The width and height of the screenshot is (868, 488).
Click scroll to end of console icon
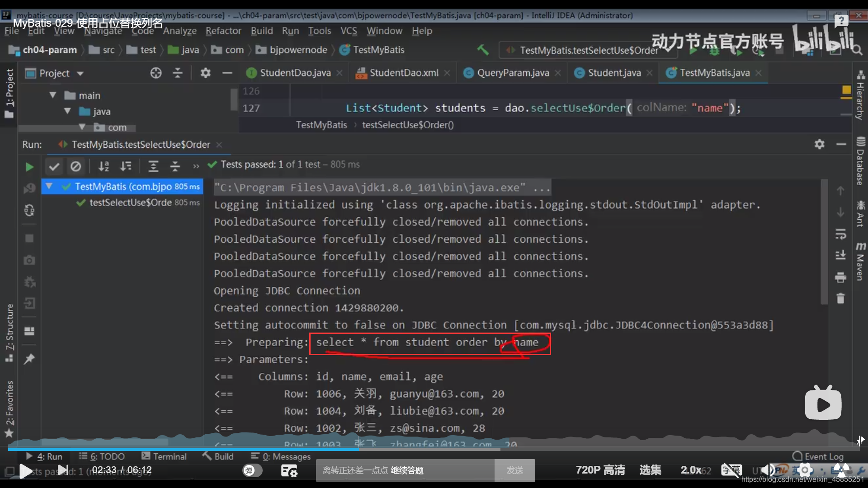point(840,255)
